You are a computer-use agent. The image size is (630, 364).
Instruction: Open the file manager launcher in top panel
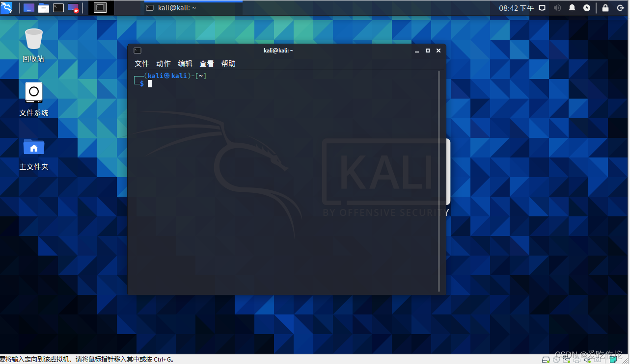tap(44, 7)
